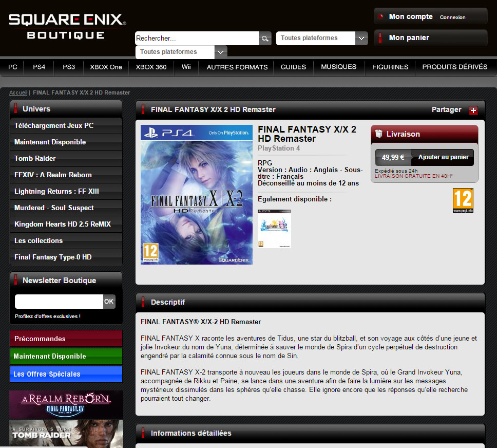Click the PEGI 12 rating badge

(463, 200)
